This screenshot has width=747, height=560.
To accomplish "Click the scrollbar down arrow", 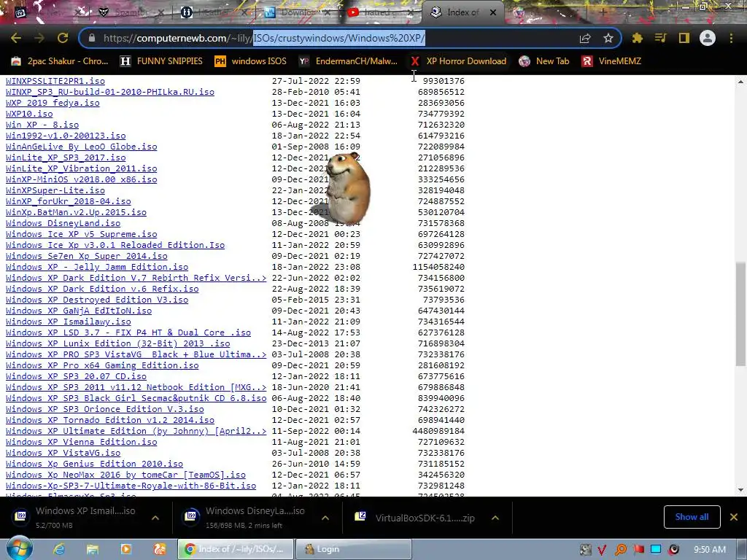I will 741,490.
